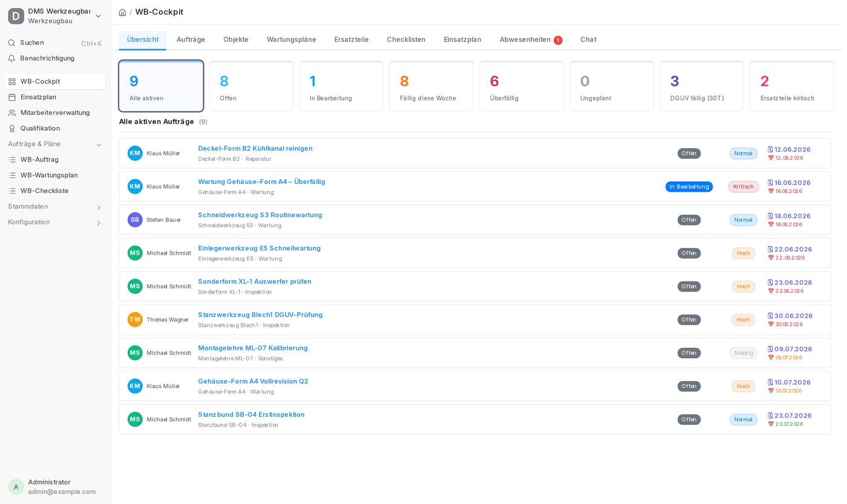Click the home icon in breadcrumb
The image size is (847, 504).
pyautogui.click(x=122, y=12)
